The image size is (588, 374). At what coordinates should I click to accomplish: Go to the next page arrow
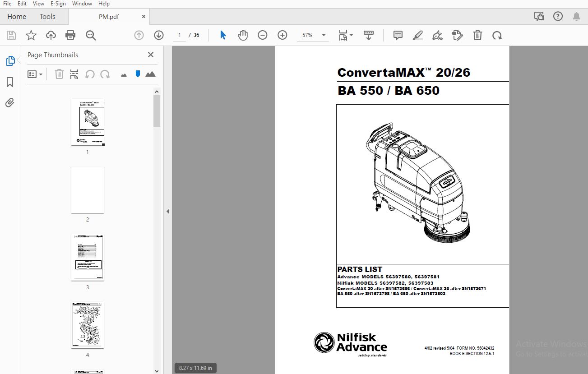159,35
